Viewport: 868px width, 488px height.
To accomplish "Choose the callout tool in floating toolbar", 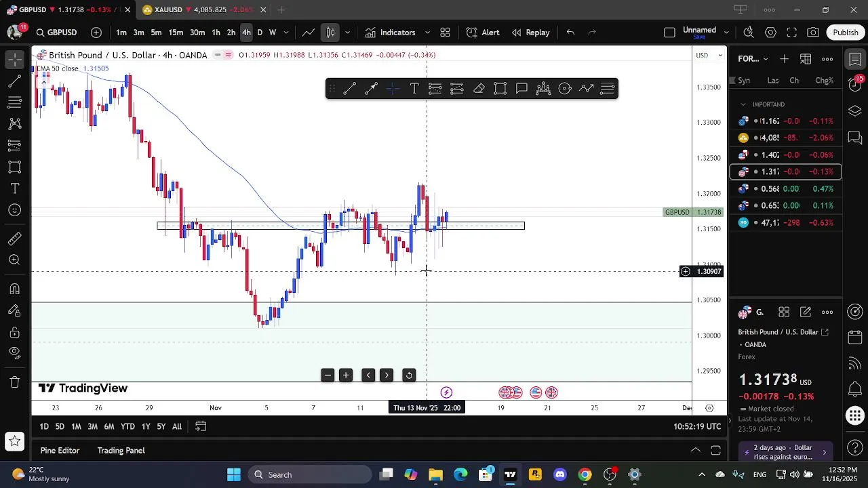I will tap(521, 89).
